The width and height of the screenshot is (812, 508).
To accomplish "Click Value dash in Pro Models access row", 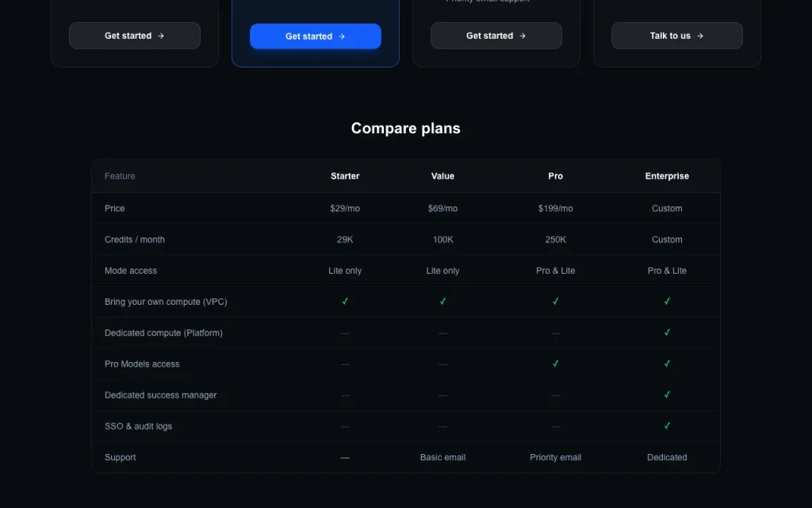I will 442,364.
